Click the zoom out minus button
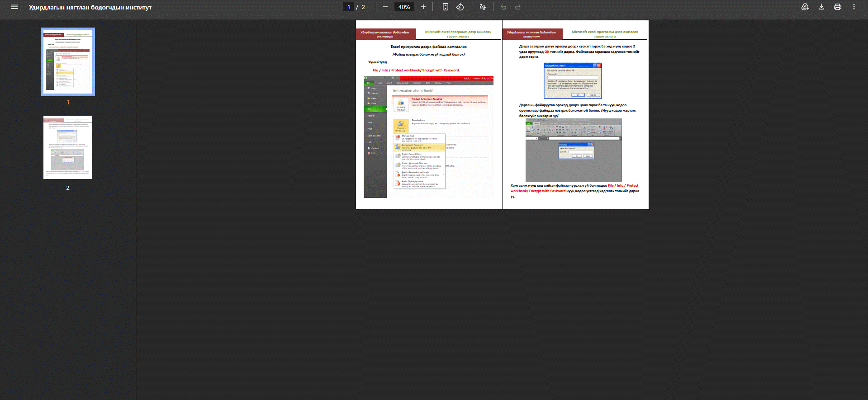868x400 pixels. 385,7
